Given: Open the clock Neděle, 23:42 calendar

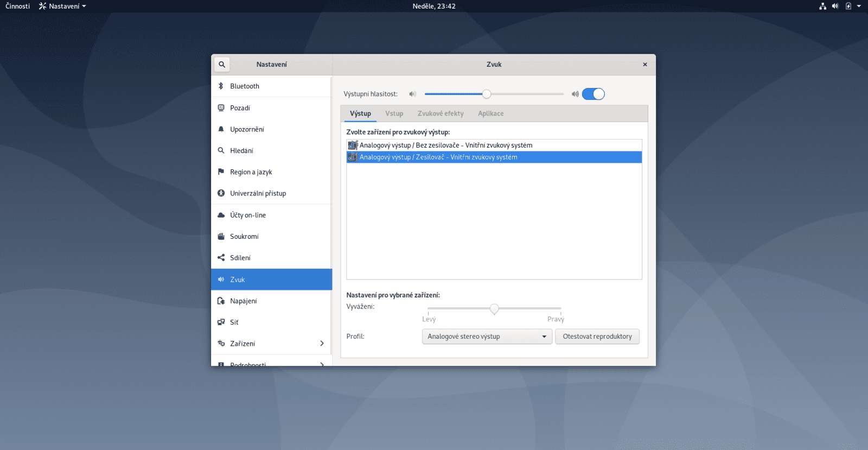Looking at the screenshot, I should [x=434, y=6].
